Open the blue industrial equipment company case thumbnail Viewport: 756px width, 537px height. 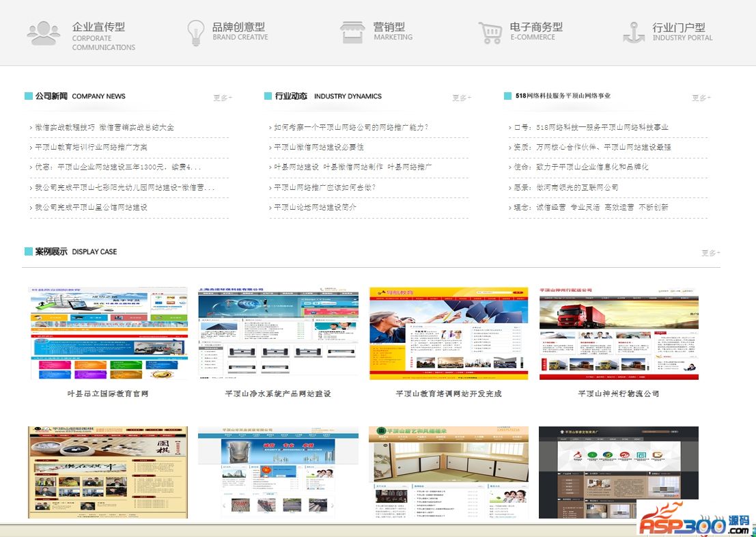point(278,472)
